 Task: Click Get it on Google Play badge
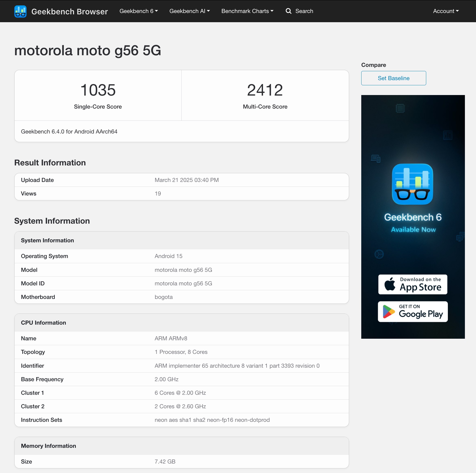pyautogui.click(x=413, y=312)
